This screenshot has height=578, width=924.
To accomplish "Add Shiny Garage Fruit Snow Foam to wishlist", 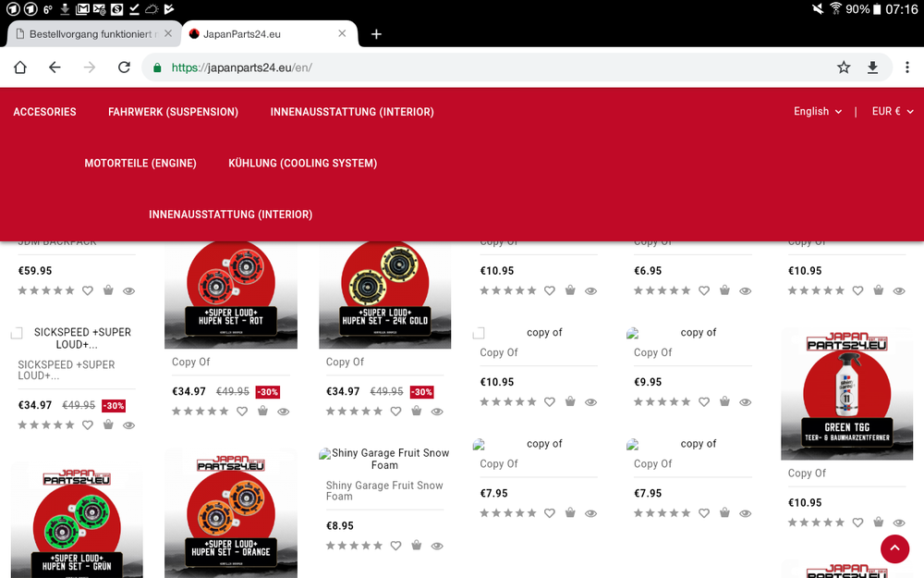I will tap(396, 547).
